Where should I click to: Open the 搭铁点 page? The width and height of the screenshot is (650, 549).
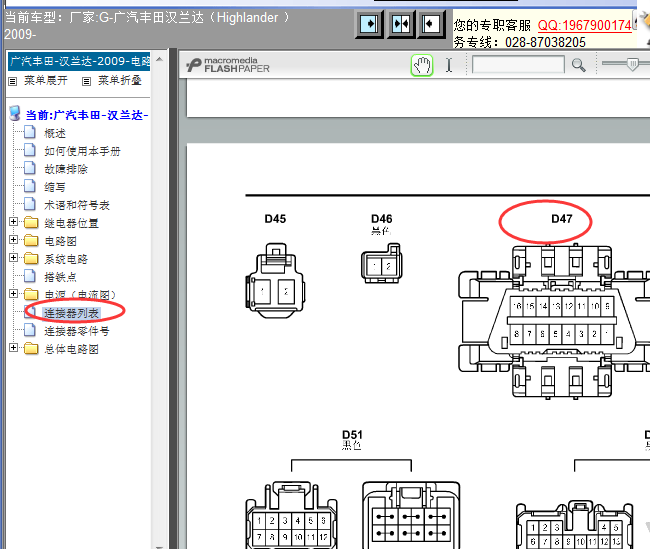[x=61, y=277]
